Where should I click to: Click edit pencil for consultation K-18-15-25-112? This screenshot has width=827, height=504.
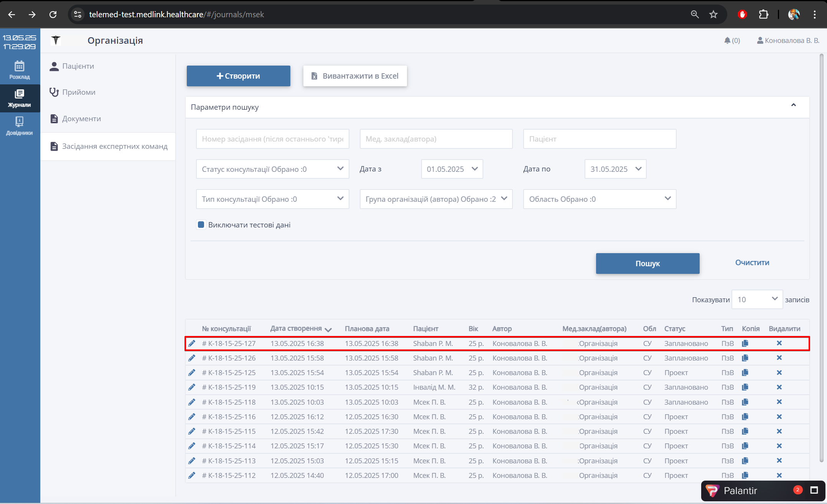(x=192, y=475)
